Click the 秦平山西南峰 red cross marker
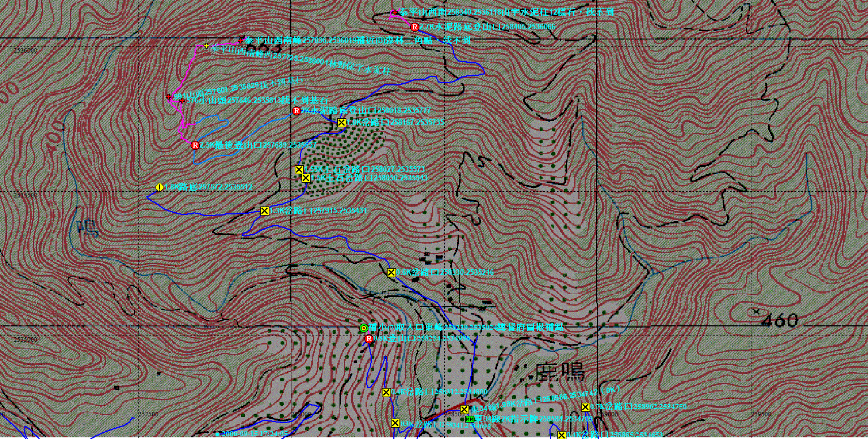The width and height of the screenshot is (868, 439). (x=242, y=40)
